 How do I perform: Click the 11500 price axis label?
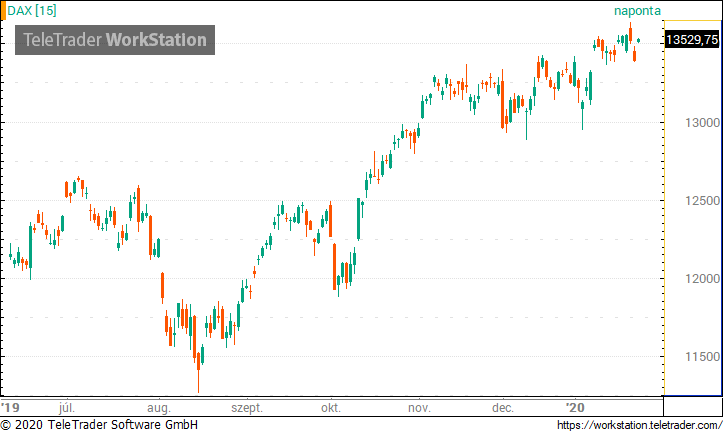(702, 357)
